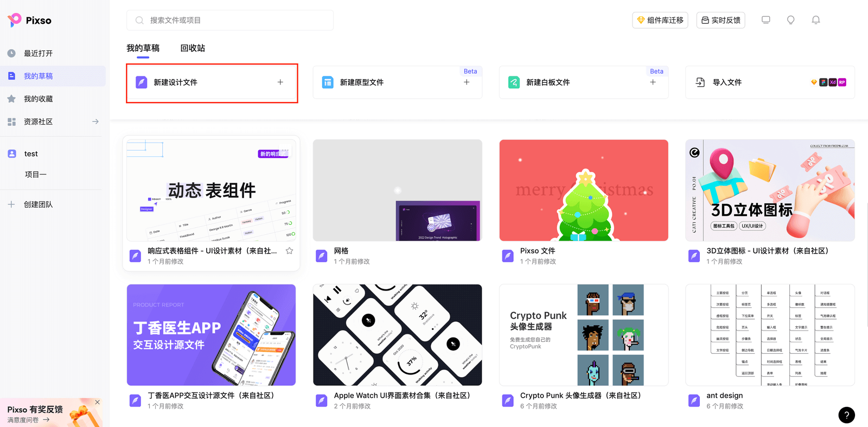Click the plus icon next to 创建团队
868x427 pixels.
pos(11,204)
